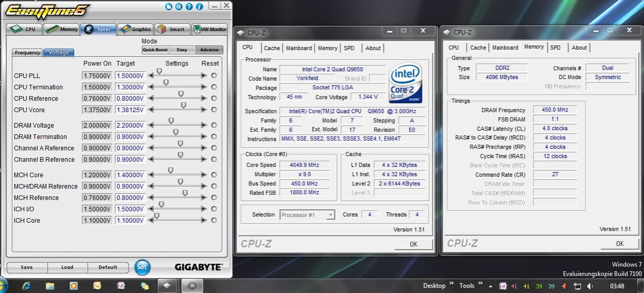Click the EasyTune6 @ web icon

[179, 7]
